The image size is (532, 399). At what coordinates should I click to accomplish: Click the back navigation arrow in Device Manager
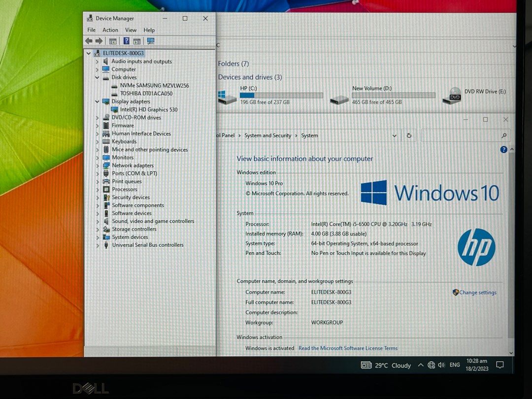89,41
